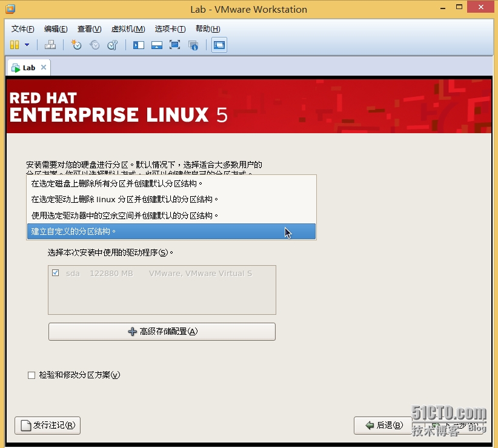Enable the 检验和修改分区方案(V) checkbox
The image size is (498, 448).
pyautogui.click(x=32, y=375)
